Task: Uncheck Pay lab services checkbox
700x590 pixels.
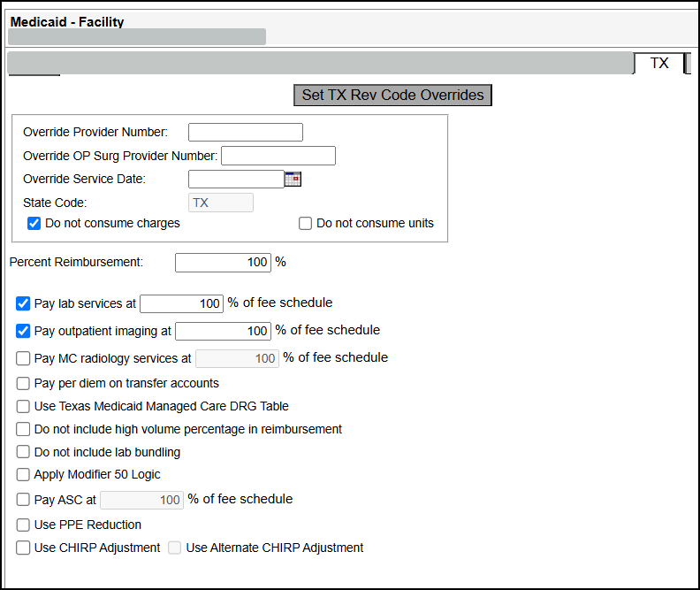Action: tap(23, 303)
